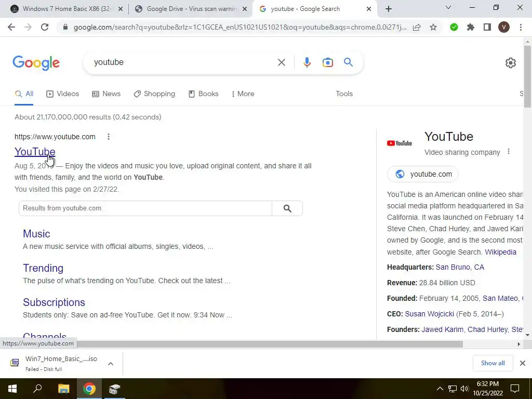This screenshot has width=532, height=399.
Task: Start a voice search with microphone
Action: point(307,62)
